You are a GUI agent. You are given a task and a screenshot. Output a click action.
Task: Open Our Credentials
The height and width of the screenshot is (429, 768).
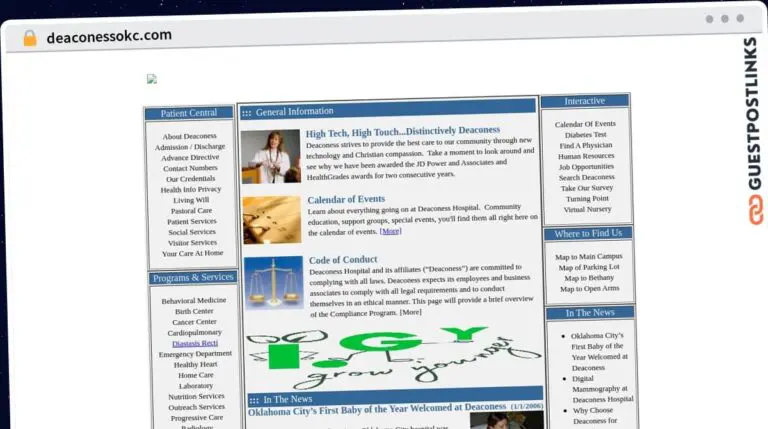[x=191, y=179]
